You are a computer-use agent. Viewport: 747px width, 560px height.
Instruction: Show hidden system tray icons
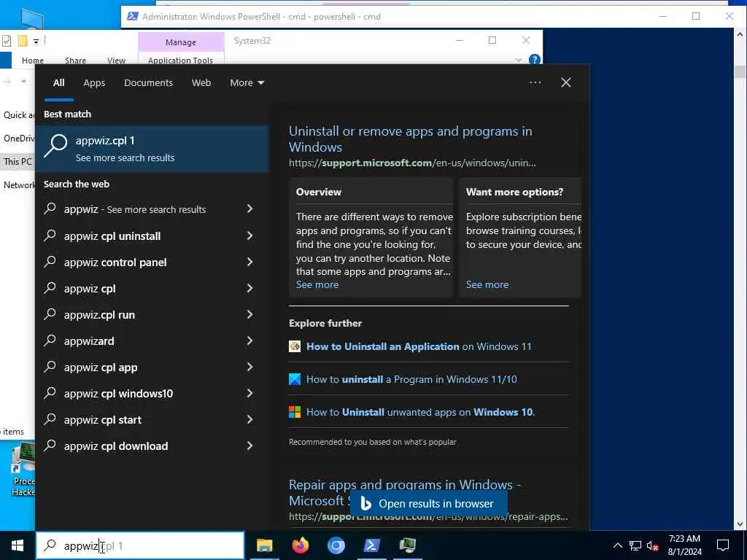[x=617, y=545]
